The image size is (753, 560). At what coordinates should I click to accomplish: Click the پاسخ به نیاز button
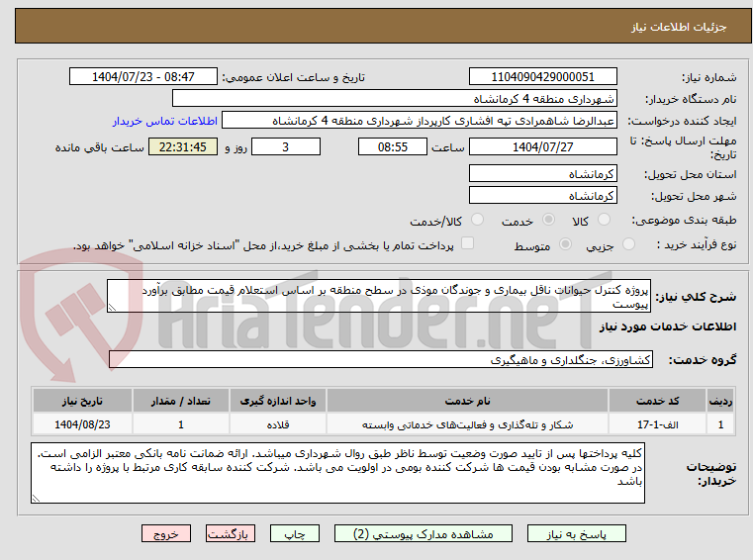(576, 533)
